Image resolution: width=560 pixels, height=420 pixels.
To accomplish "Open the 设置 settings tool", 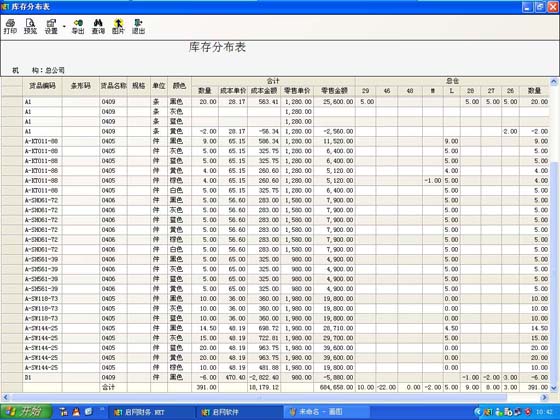I will coord(51,26).
